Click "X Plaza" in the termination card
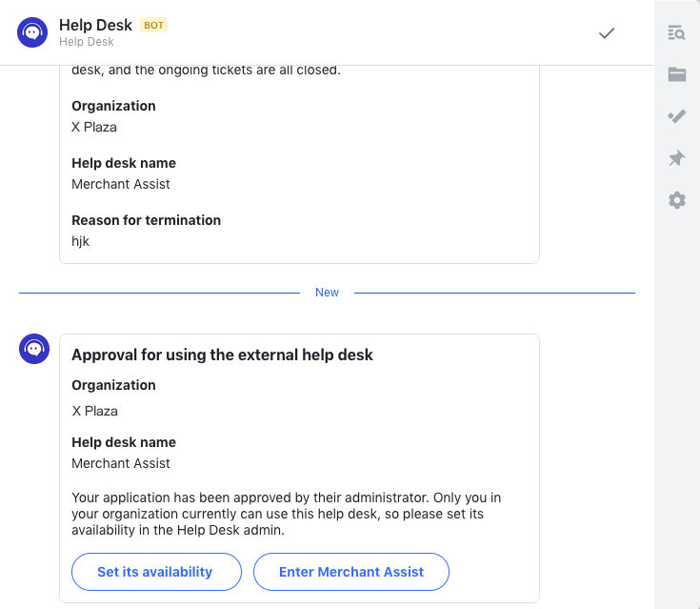The width and height of the screenshot is (700, 609). coord(94,127)
